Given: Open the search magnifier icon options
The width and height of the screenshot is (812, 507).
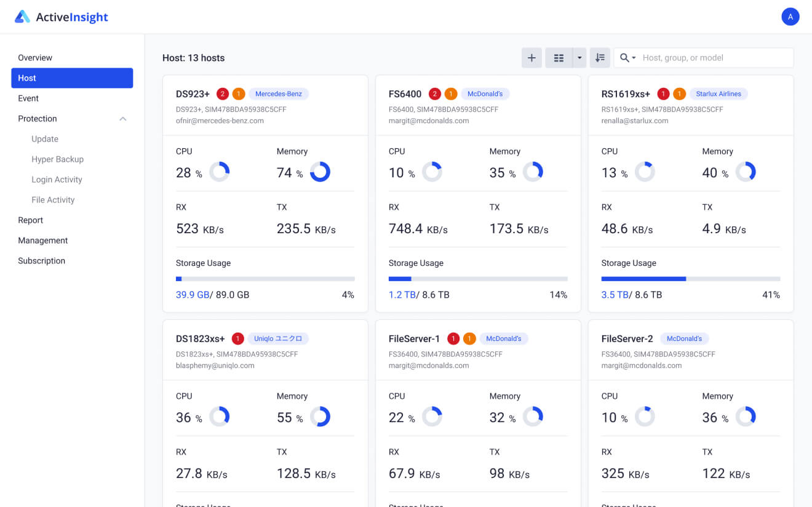Looking at the screenshot, I should coord(624,57).
